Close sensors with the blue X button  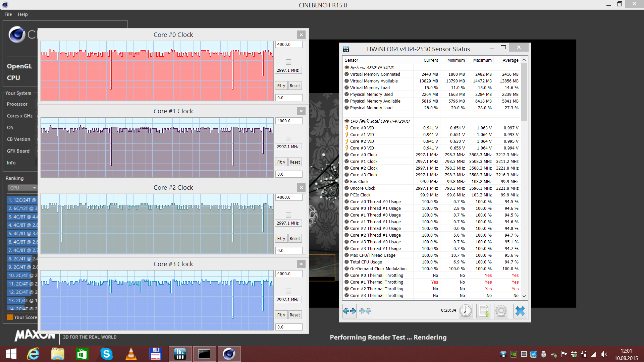(520, 311)
